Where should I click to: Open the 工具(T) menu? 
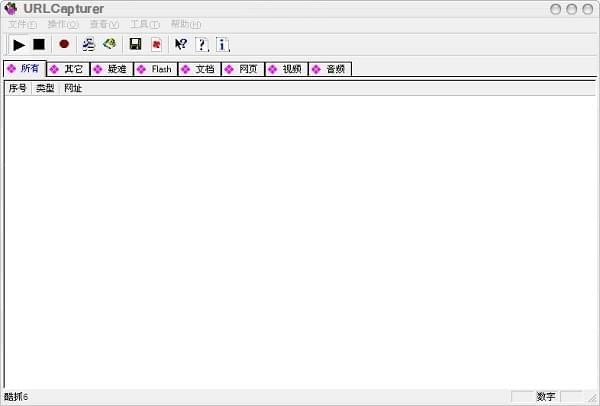coord(145,24)
